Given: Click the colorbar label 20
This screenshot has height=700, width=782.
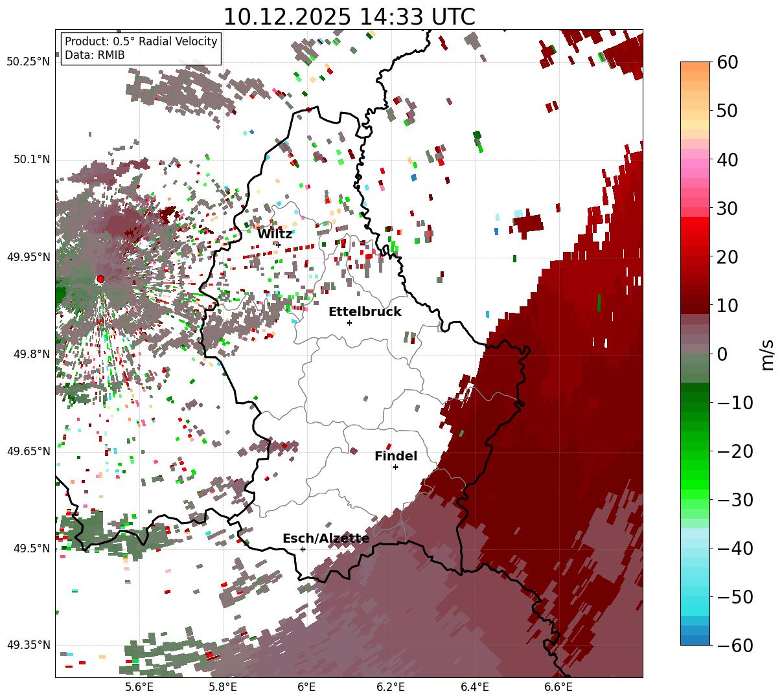Looking at the screenshot, I should pos(728,257).
